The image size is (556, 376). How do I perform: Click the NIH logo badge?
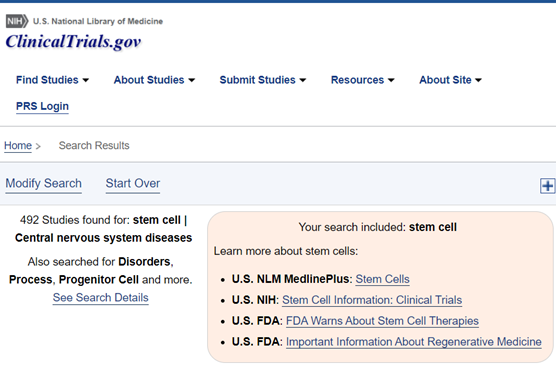(x=17, y=21)
